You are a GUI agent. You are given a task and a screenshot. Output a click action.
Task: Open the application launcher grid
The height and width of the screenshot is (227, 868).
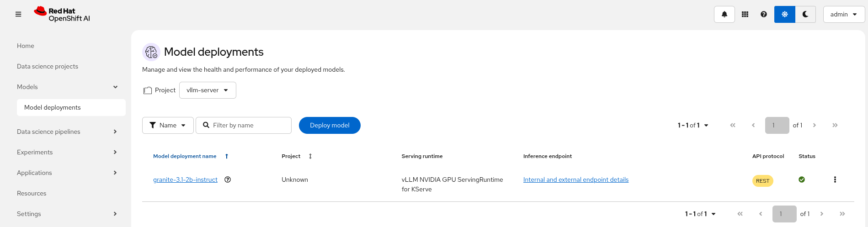pyautogui.click(x=745, y=14)
